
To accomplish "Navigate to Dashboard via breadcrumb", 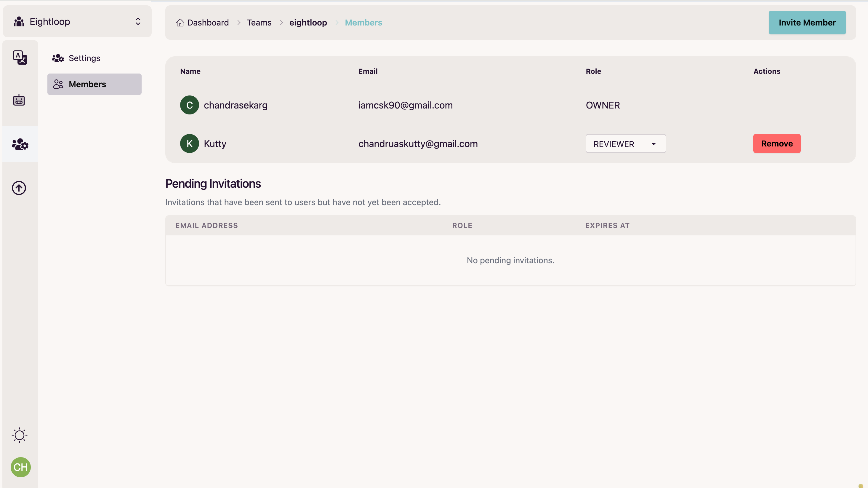I will [208, 22].
